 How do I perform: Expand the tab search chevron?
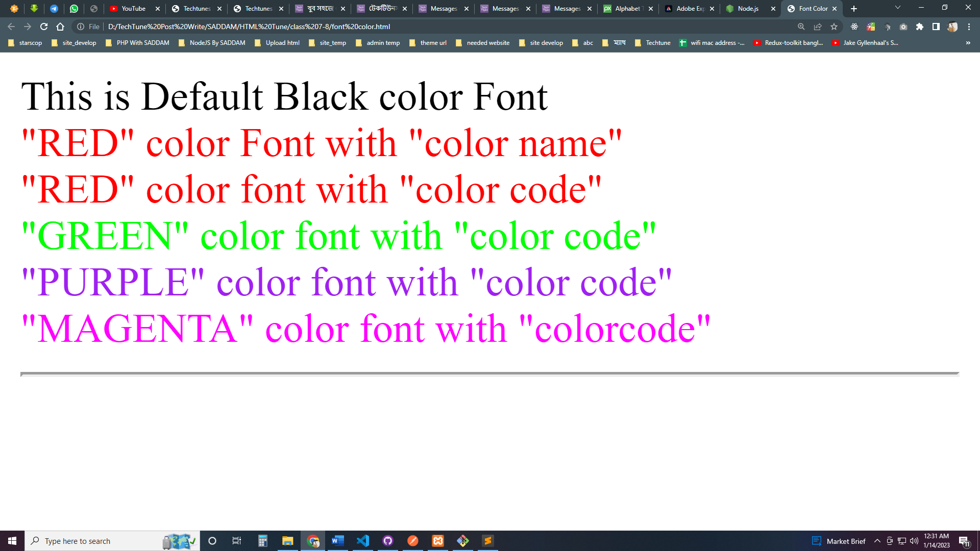898,8
